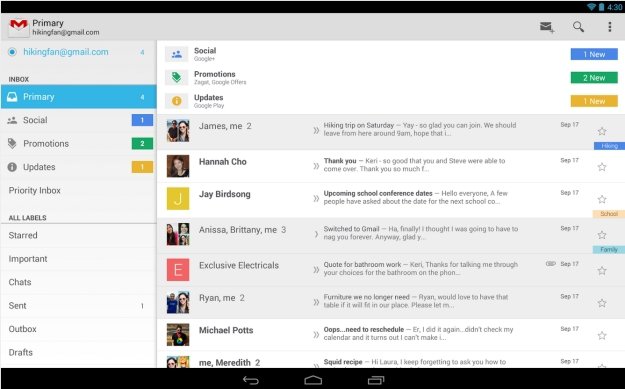Click importance marker on Hiking trip email
Viewport: 625px width, 389px height.
[x=316, y=130]
